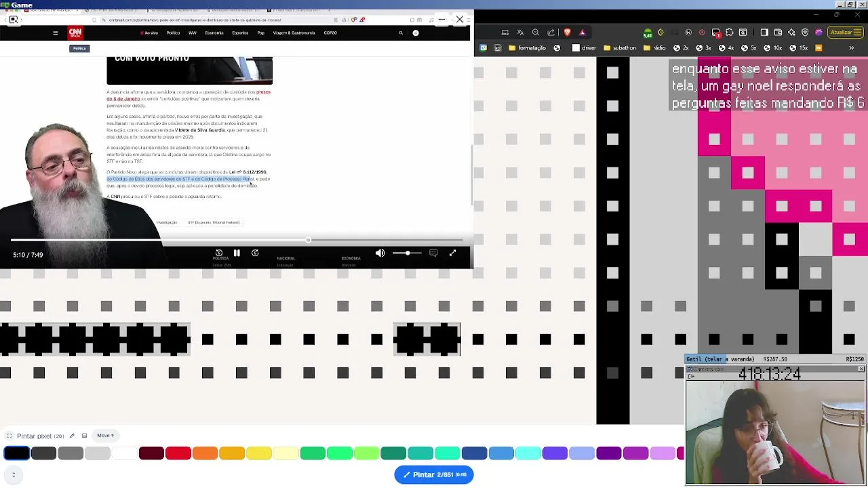The image size is (868, 488).
Task: Click the share page icon
Action: point(551,32)
